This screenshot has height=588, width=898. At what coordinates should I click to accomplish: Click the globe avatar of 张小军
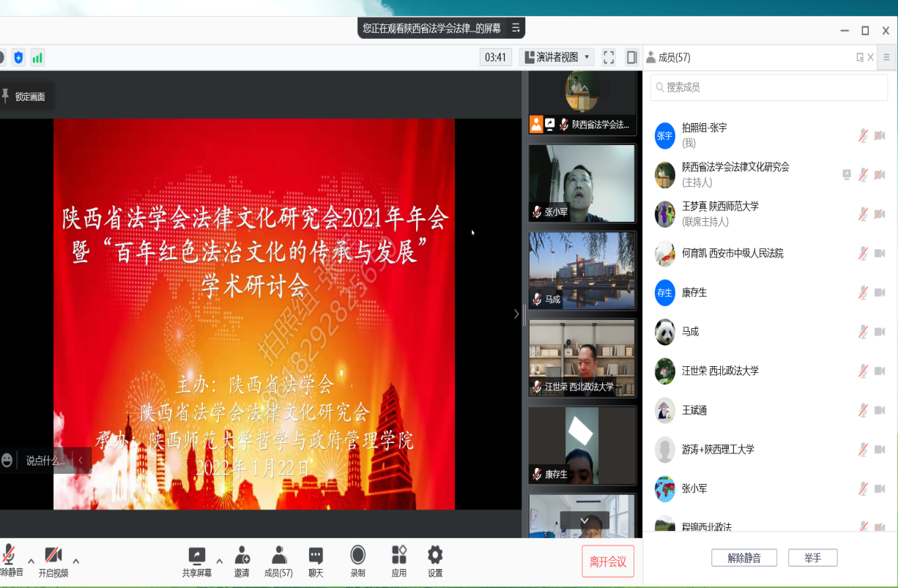pyautogui.click(x=664, y=488)
